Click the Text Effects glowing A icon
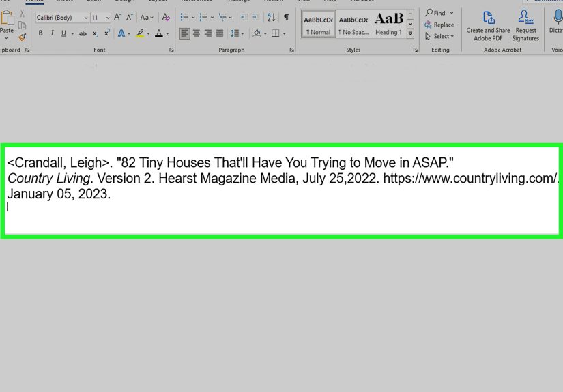Screen dimensions: 563x392 (x=121, y=33)
